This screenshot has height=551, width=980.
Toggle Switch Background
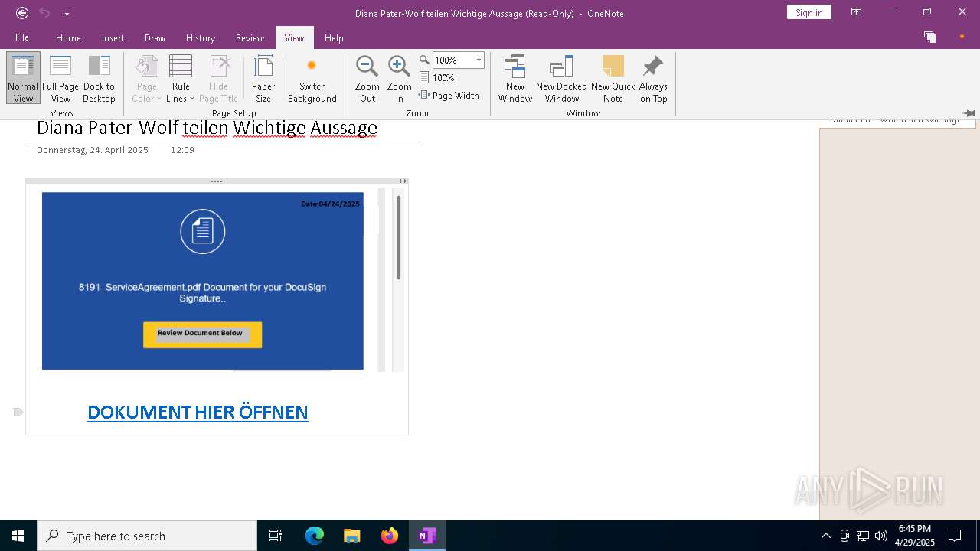pos(312,78)
